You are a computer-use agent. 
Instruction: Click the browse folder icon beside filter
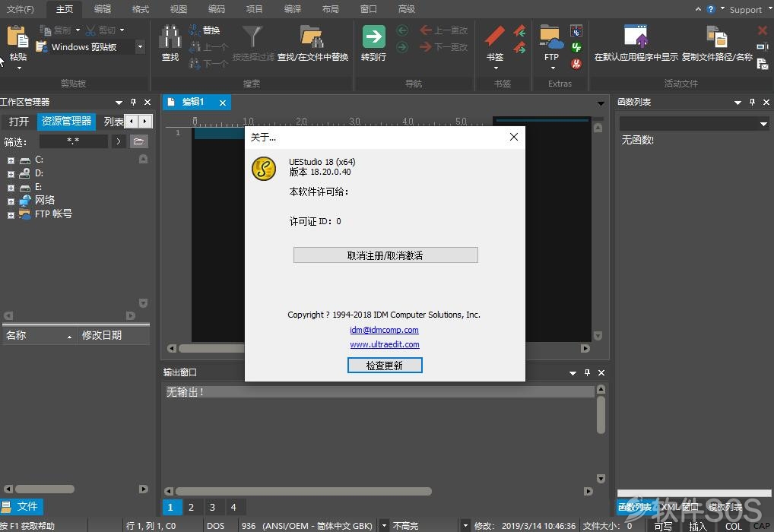[x=138, y=141]
